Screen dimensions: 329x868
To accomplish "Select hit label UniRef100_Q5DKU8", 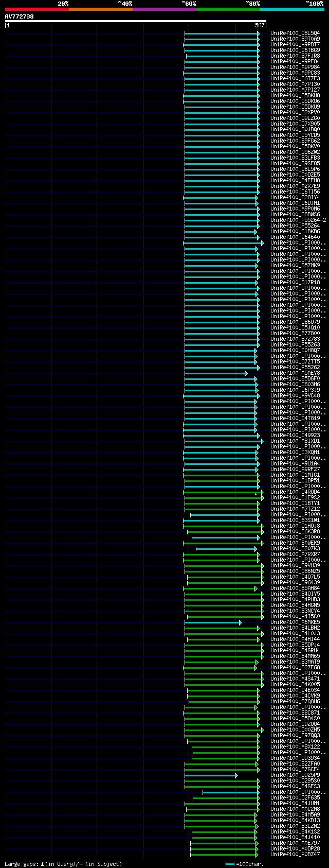I will point(295,95).
